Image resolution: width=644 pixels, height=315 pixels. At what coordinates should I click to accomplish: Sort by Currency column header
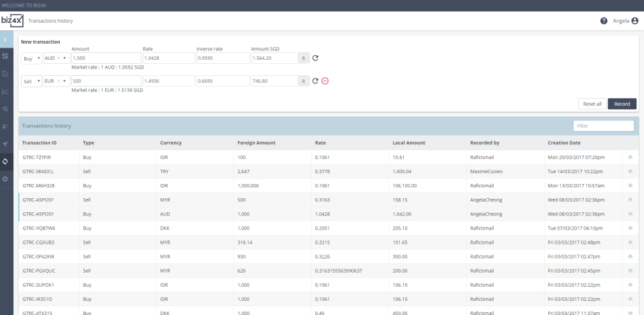click(171, 142)
